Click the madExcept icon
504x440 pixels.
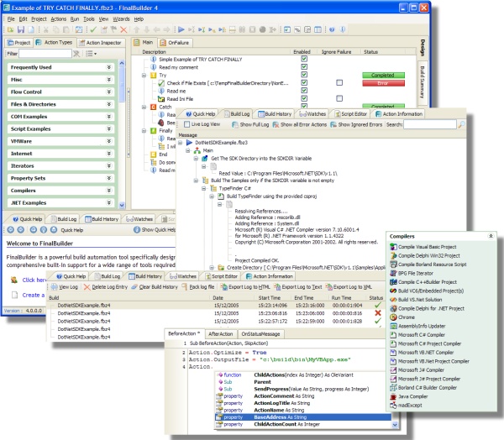coord(393,406)
